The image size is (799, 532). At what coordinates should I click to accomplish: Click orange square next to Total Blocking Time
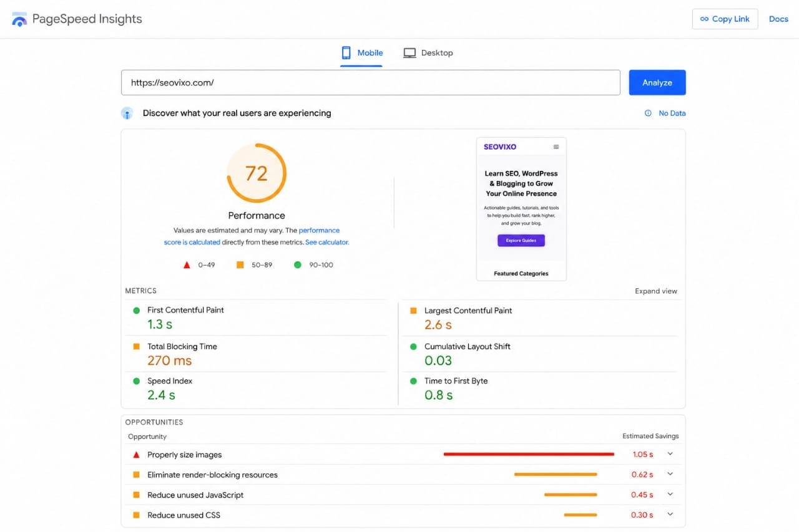[x=136, y=346]
